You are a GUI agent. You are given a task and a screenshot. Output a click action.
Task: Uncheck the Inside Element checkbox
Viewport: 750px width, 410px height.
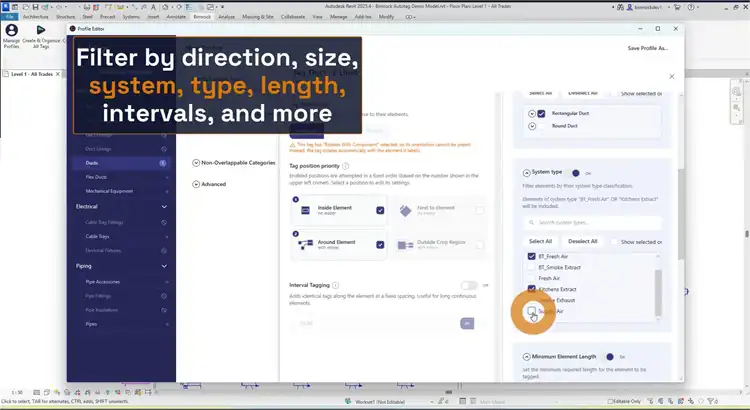380,210
